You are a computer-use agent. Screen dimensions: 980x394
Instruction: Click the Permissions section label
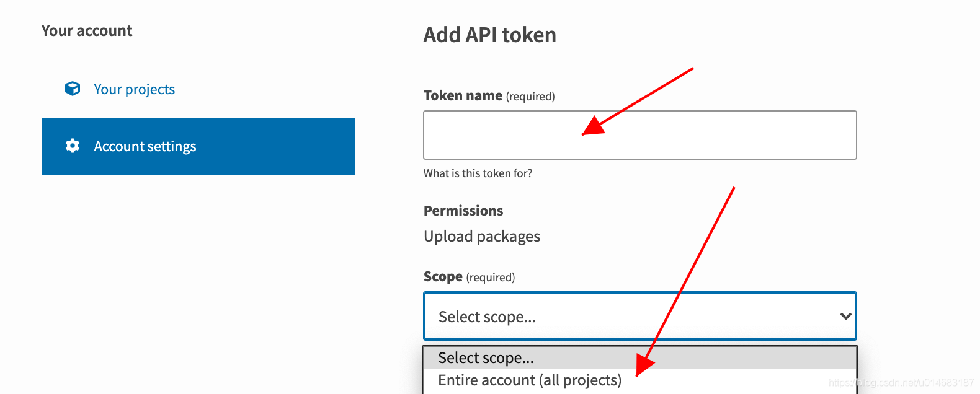(x=463, y=211)
